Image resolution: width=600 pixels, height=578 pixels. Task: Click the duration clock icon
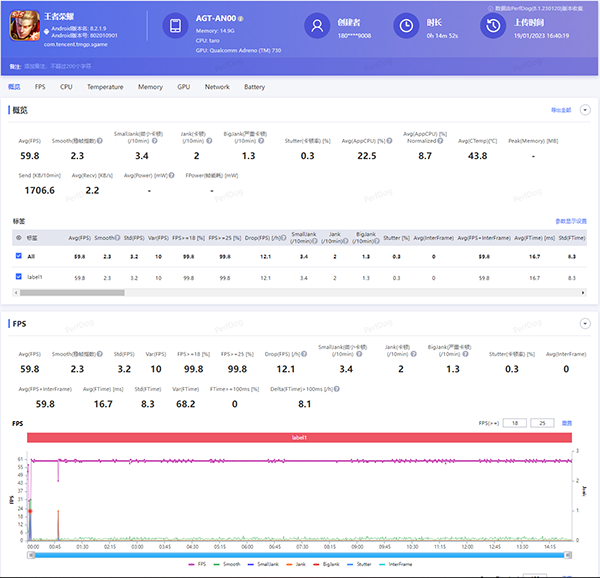tap(406, 27)
